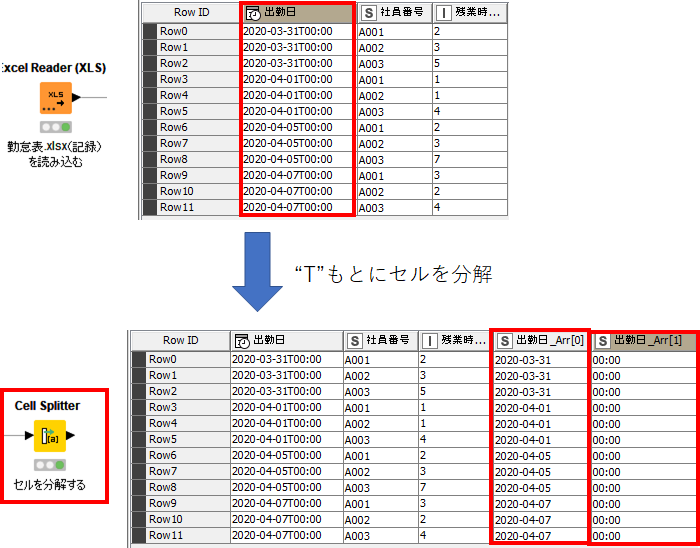The image size is (700, 548).
Task: Click the upper table's Row8 残業時 cell value 7
Action: click(470, 160)
